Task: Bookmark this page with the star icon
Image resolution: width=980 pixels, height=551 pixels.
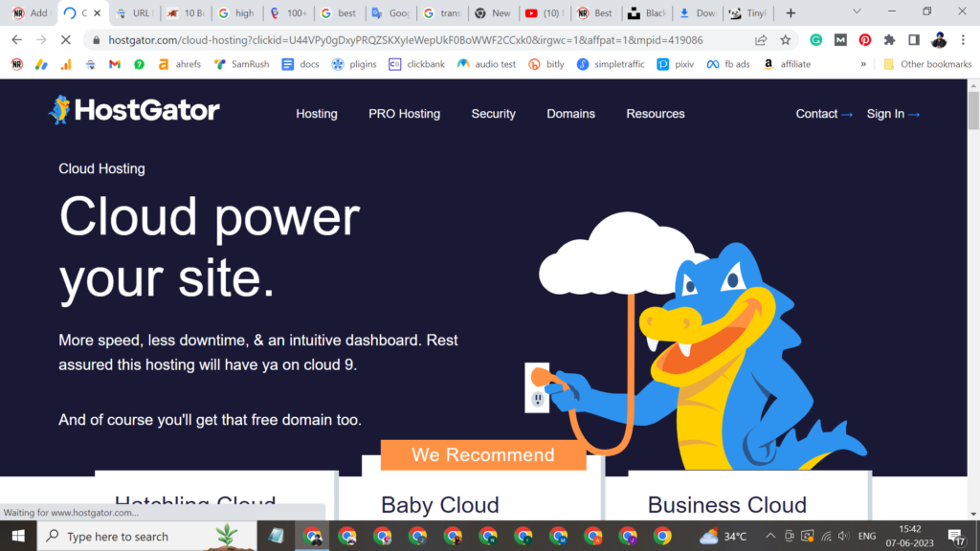Action: pos(786,40)
